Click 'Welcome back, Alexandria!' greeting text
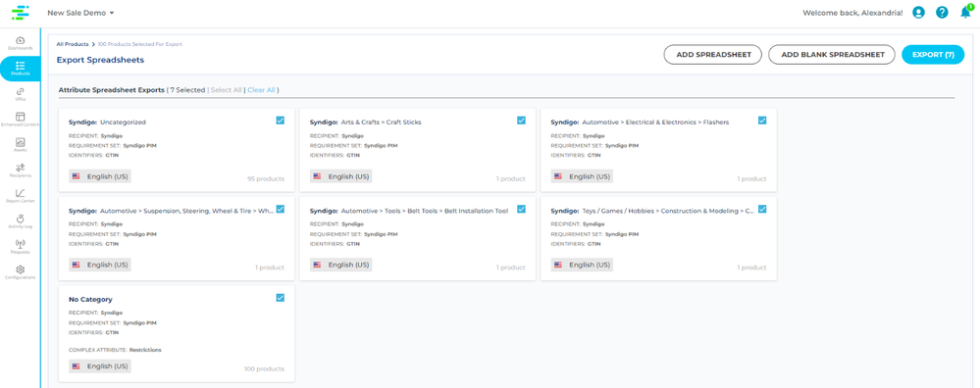Image resolution: width=980 pixels, height=388 pixels. tap(852, 13)
